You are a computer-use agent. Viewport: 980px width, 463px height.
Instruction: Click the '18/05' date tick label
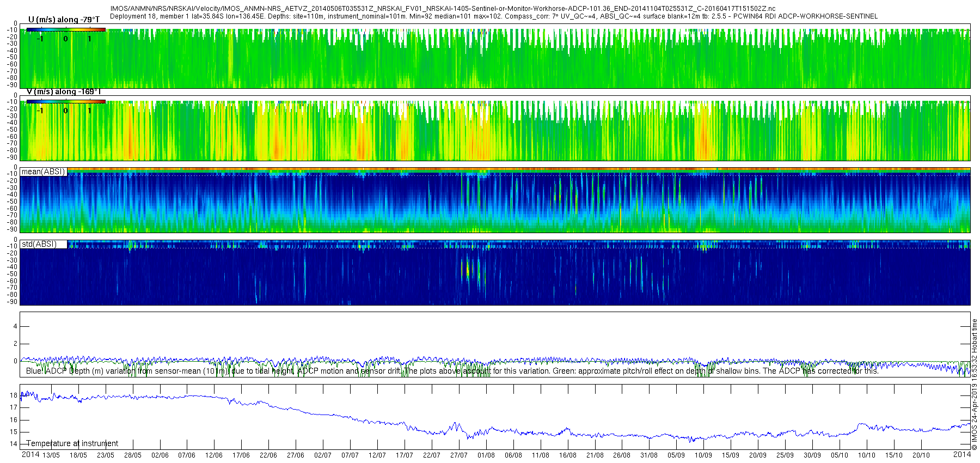78,455
